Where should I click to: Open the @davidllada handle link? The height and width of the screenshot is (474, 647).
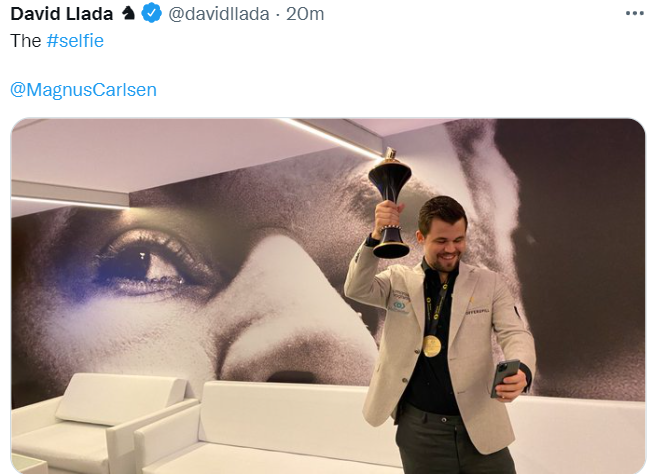[219, 14]
